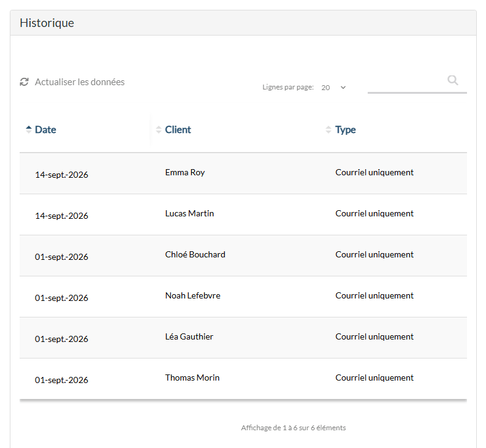The width and height of the screenshot is (486, 448).
Task: Select the Lucas Martin client cell
Action: tap(189, 214)
